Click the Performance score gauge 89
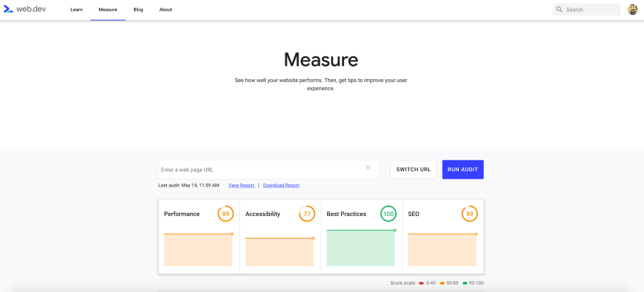 point(225,214)
